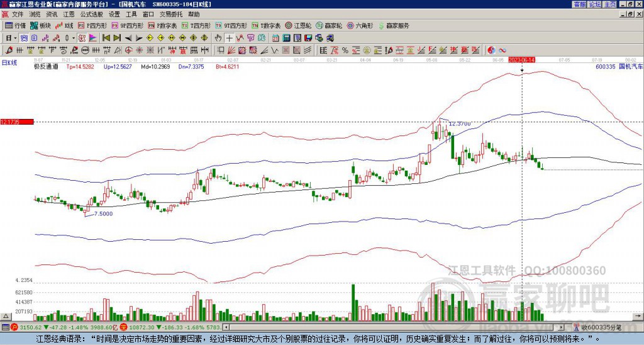Jump to first bar icon
The width and height of the screenshot is (644, 345).
pos(106,38)
